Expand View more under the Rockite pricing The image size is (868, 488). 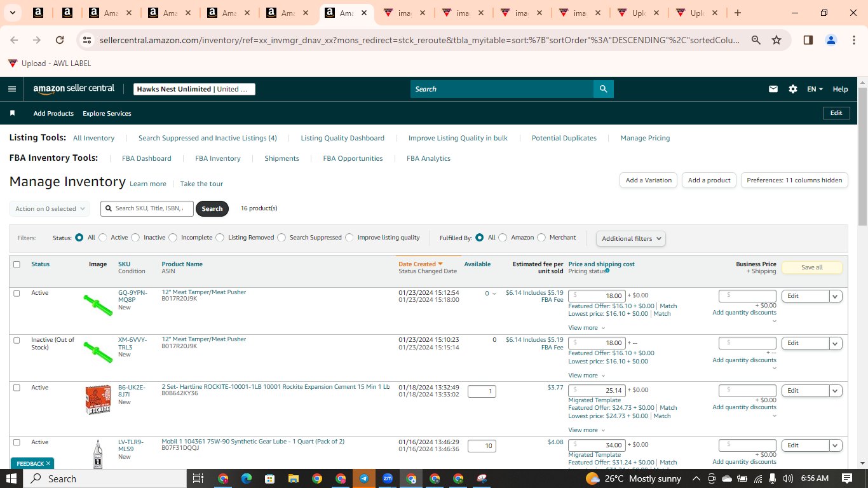(x=587, y=430)
